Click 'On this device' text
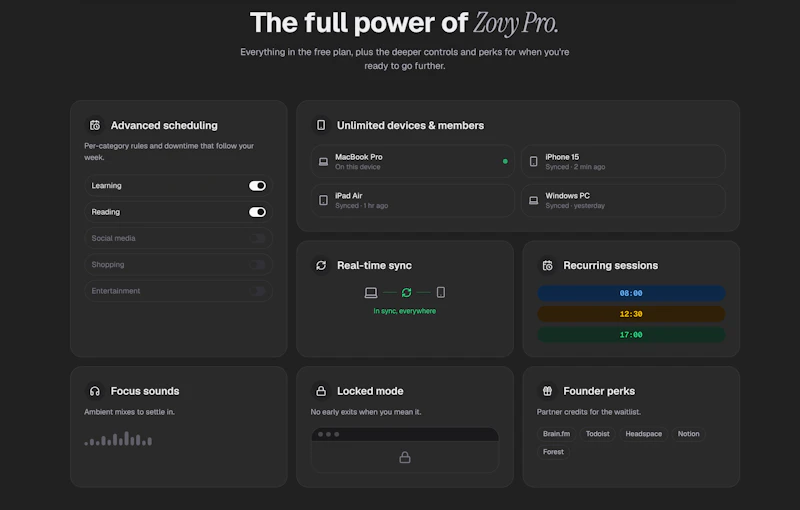800x510 pixels. [357, 167]
